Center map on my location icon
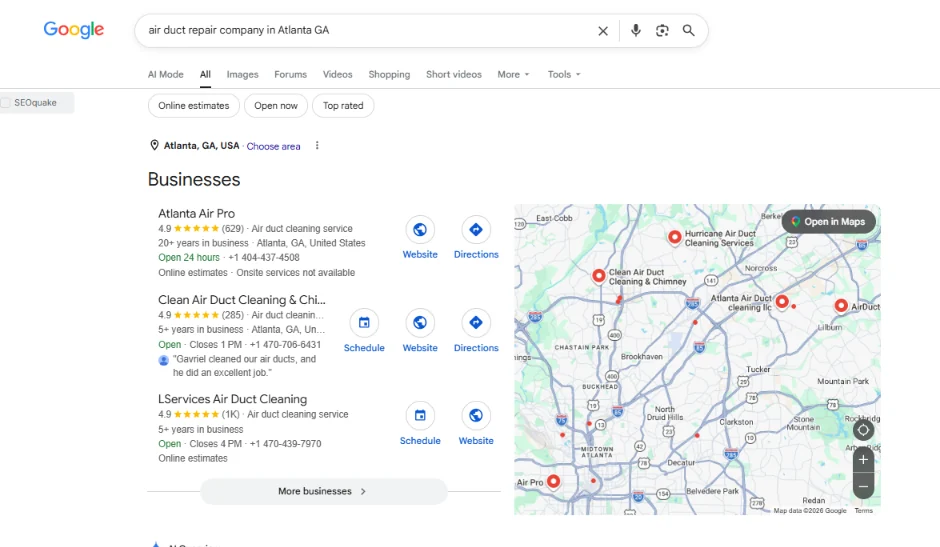Image resolution: width=940 pixels, height=547 pixels. click(x=863, y=430)
